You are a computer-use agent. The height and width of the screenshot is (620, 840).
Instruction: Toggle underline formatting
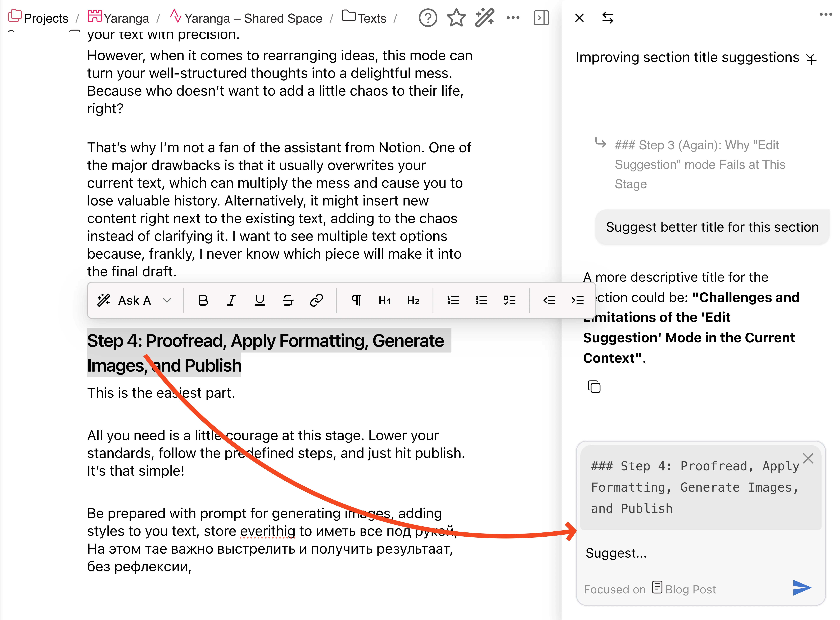tap(260, 300)
